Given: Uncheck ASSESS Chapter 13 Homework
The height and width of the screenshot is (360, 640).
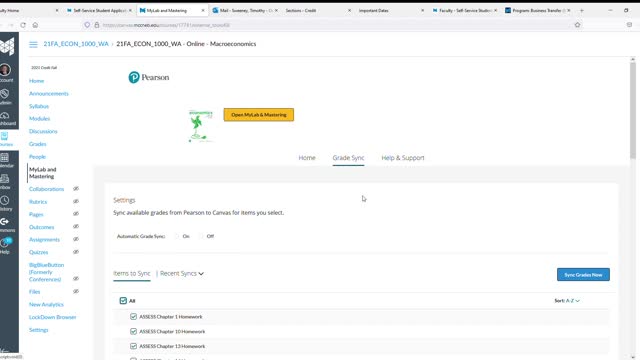Looking at the screenshot, I should [133, 346].
